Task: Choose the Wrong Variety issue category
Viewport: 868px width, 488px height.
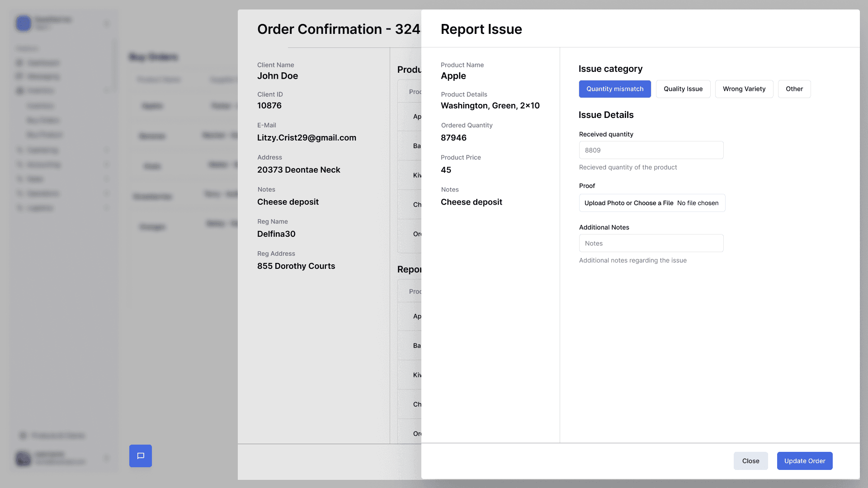Action: [744, 89]
